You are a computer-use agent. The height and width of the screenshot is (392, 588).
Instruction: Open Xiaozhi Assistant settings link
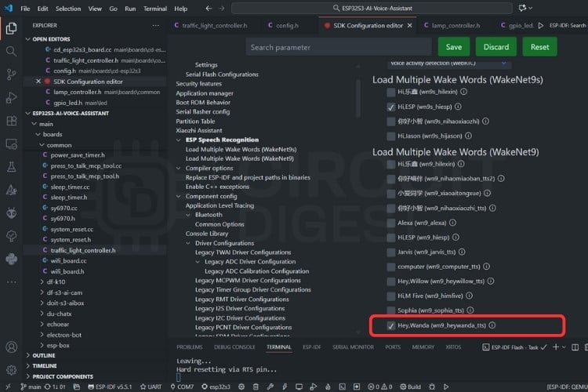pos(199,131)
